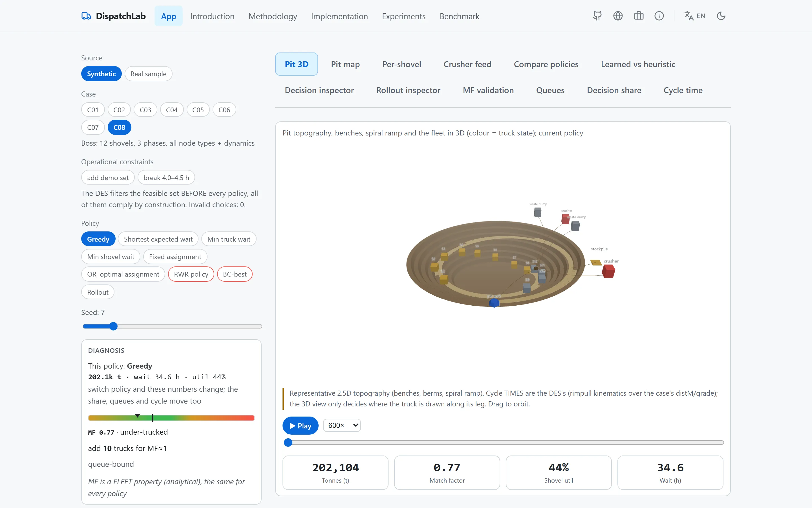This screenshot has width=812, height=508.
Task: Switch to Learned vs heuristic tab
Action: click(638, 64)
